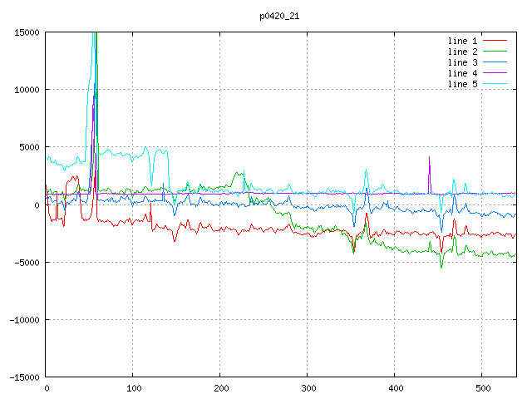The height and width of the screenshot is (399, 532).
Task: Click the y-axis label 10000
Action: [x=27, y=90]
